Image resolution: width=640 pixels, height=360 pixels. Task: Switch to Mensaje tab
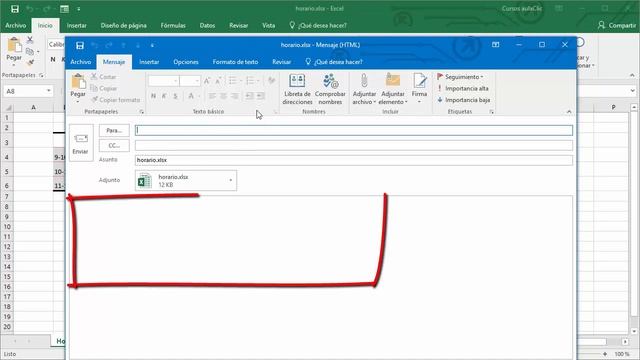pyautogui.click(x=114, y=62)
